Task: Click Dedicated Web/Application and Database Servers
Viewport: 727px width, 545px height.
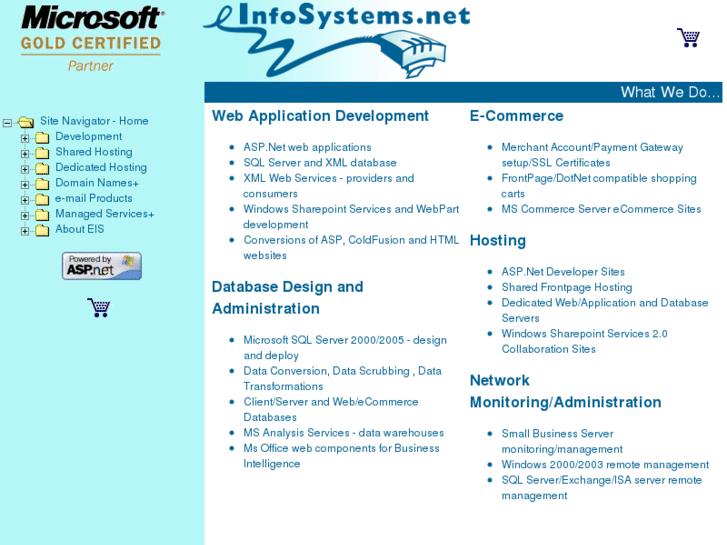Action: (605, 310)
